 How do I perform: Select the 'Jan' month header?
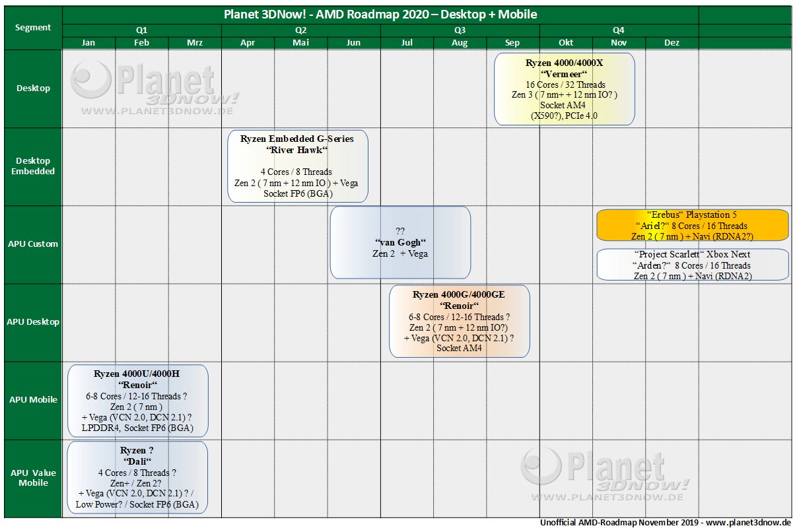point(88,43)
